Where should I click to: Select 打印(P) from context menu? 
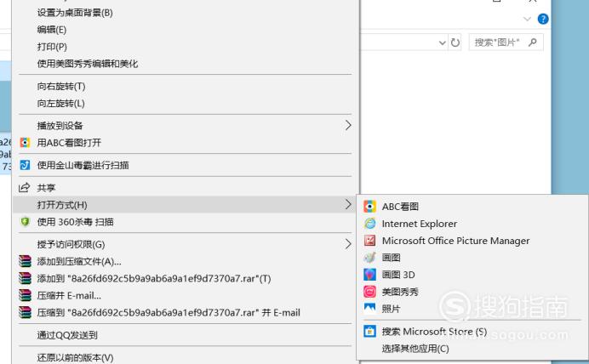(x=52, y=47)
